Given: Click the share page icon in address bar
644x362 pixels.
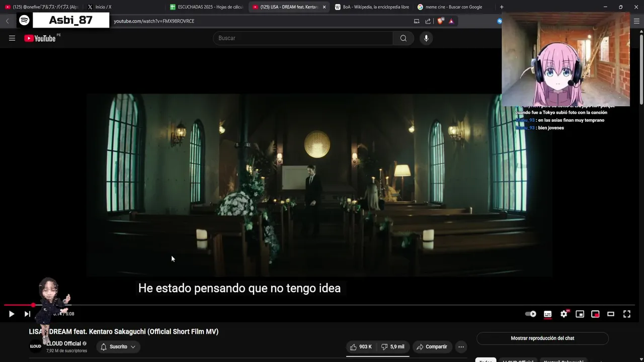Looking at the screenshot, I should coord(428,21).
